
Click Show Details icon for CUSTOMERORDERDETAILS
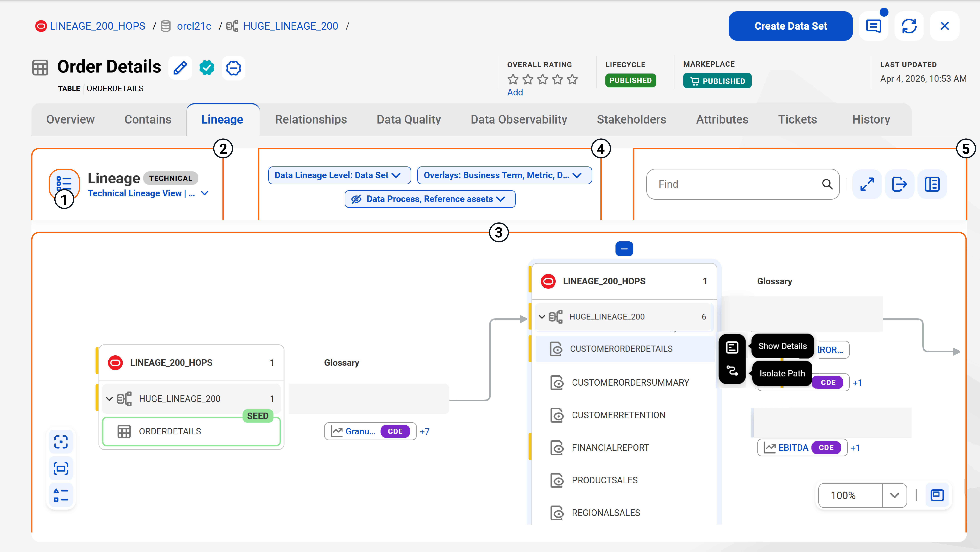(732, 347)
